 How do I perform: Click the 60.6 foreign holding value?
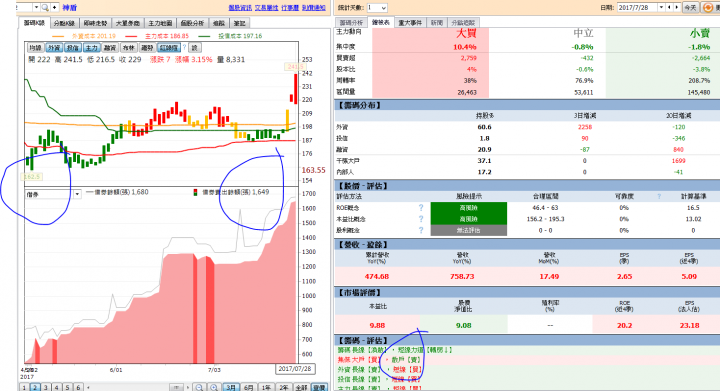point(484,127)
